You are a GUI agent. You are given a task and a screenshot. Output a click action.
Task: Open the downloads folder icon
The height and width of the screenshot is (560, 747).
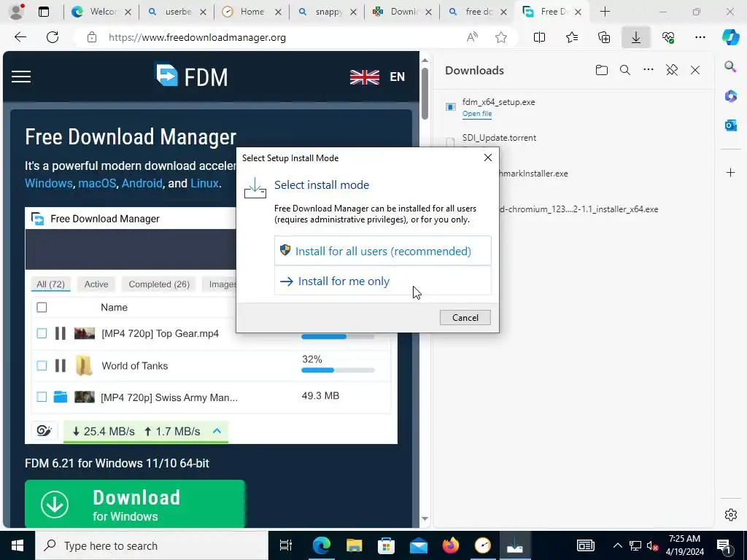(602, 71)
